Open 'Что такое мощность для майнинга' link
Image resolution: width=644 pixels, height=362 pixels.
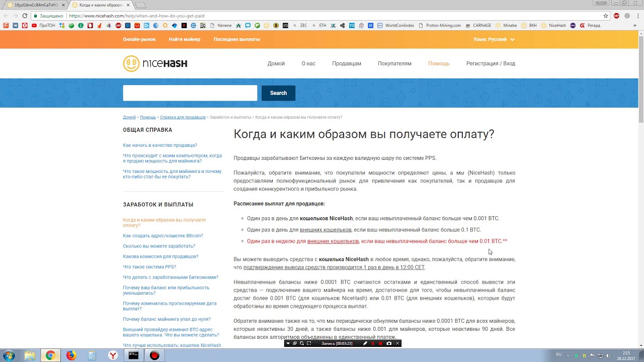coord(172,174)
